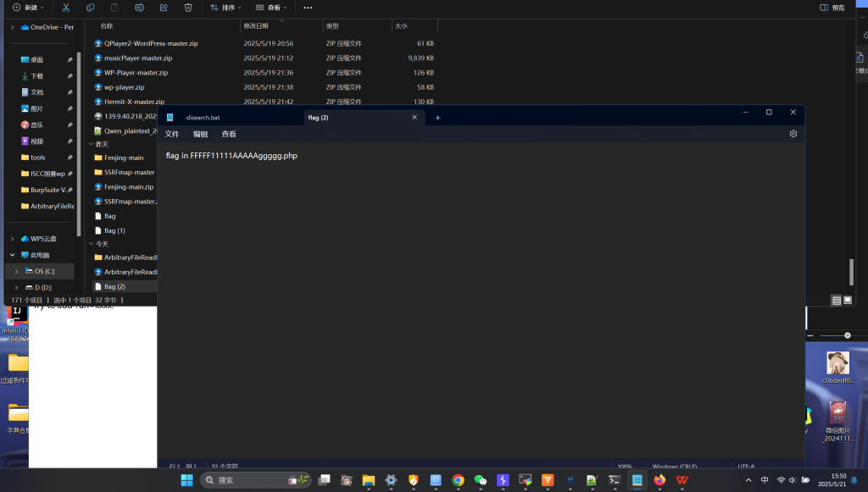This screenshot has width=868, height=492.
Task: Select WP-Player-master.zip file
Action: click(136, 73)
